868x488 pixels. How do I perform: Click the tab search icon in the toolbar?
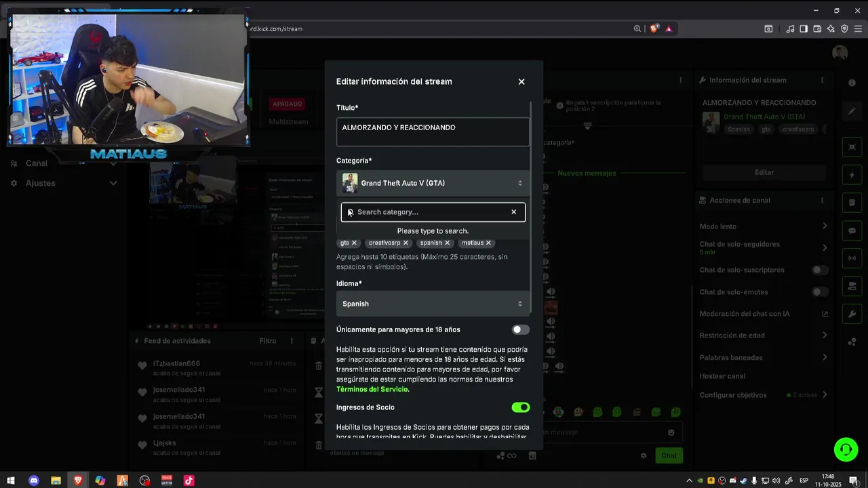pos(768,28)
